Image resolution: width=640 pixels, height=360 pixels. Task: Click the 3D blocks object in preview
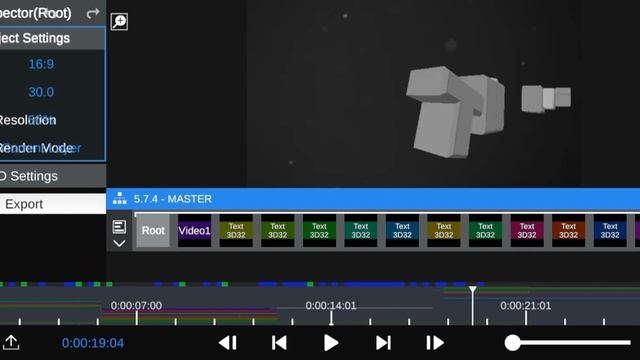(x=455, y=111)
